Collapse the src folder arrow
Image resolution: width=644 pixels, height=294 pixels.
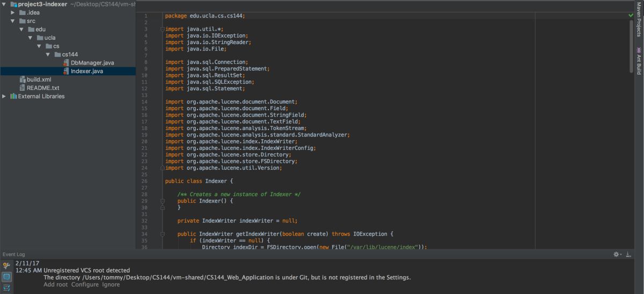coord(13,21)
